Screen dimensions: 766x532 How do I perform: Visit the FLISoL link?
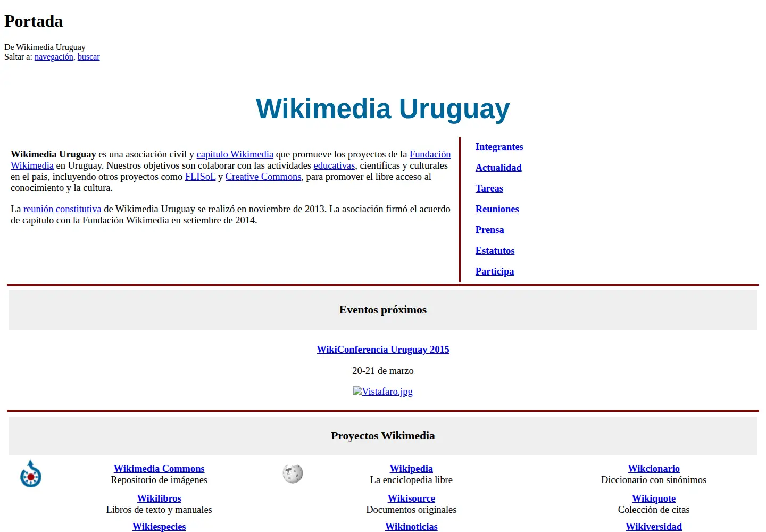point(200,177)
